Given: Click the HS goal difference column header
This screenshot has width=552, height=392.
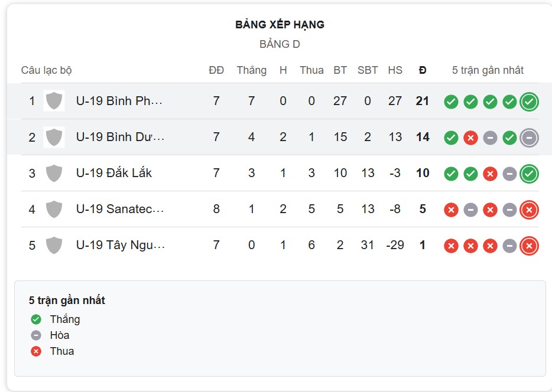Looking at the screenshot, I should [x=395, y=70].
